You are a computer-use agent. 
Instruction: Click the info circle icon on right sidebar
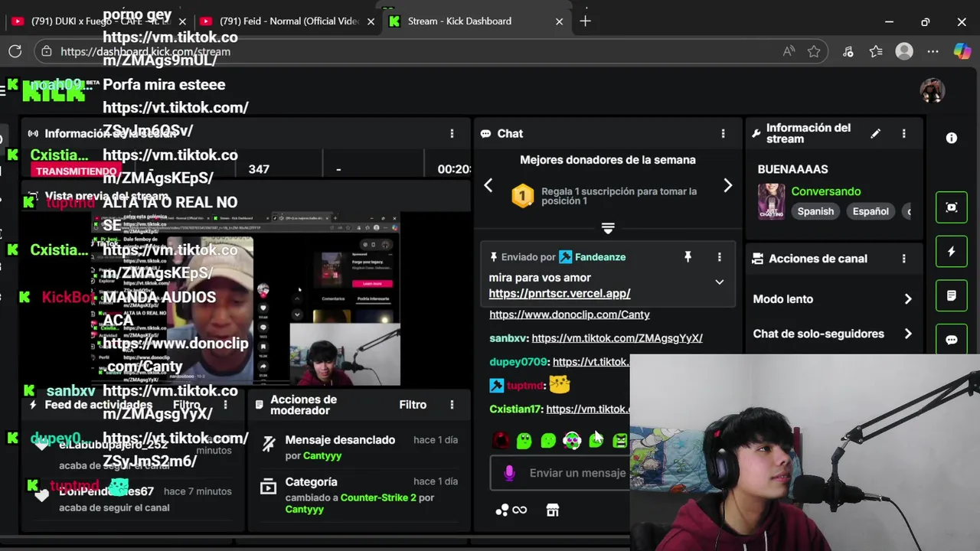[x=952, y=139]
